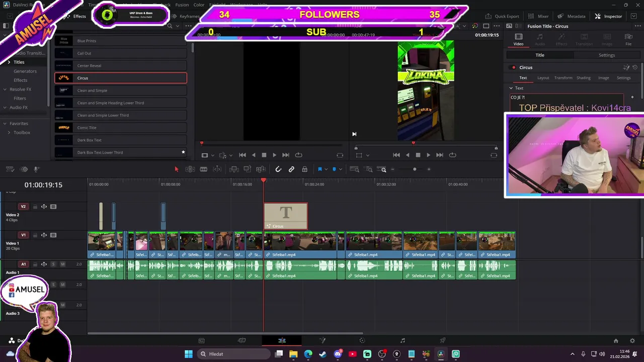Click the timeline zoom minus button
644x362 pixels.
pos(392,169)
